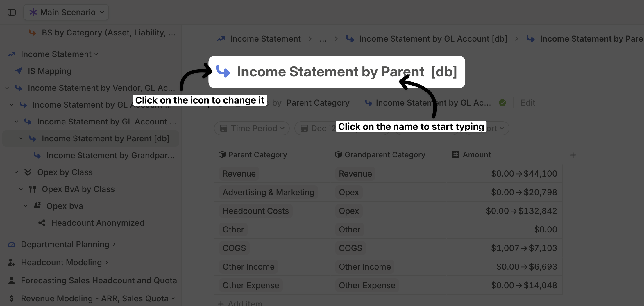Screen dimensions: 644x306
Task: Click the green checkmark status indicator
Action: (x=502, y=103)
